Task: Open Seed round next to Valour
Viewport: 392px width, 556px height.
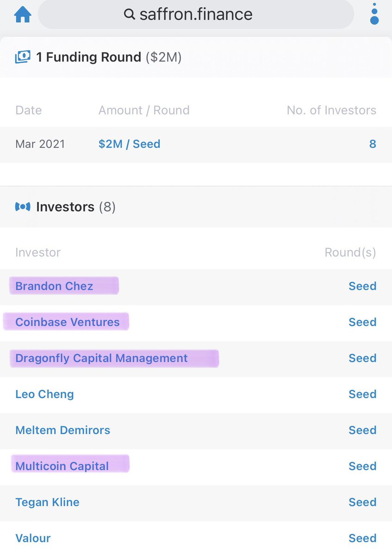Action: tap(362, 538)
